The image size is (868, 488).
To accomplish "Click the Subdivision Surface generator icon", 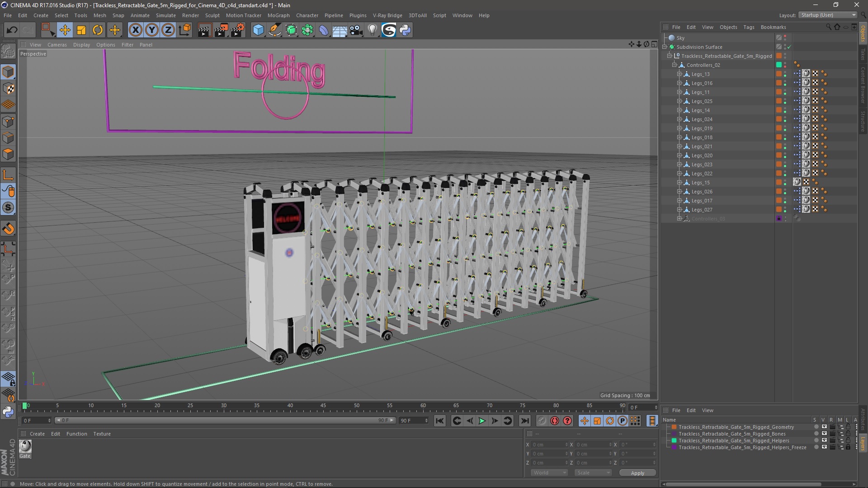I will coord(291,30).
